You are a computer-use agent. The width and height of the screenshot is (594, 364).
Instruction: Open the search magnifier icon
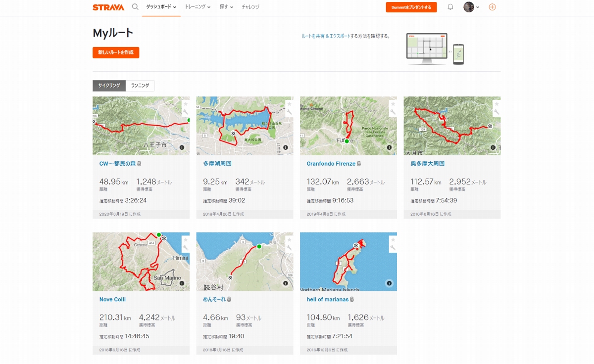pos(135,7)
